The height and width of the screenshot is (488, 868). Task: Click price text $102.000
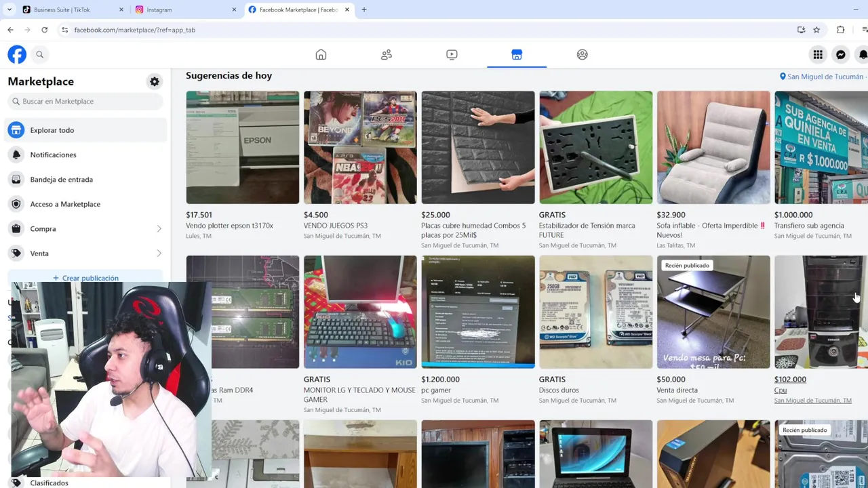pyautogui.click(x=790, y=380)
